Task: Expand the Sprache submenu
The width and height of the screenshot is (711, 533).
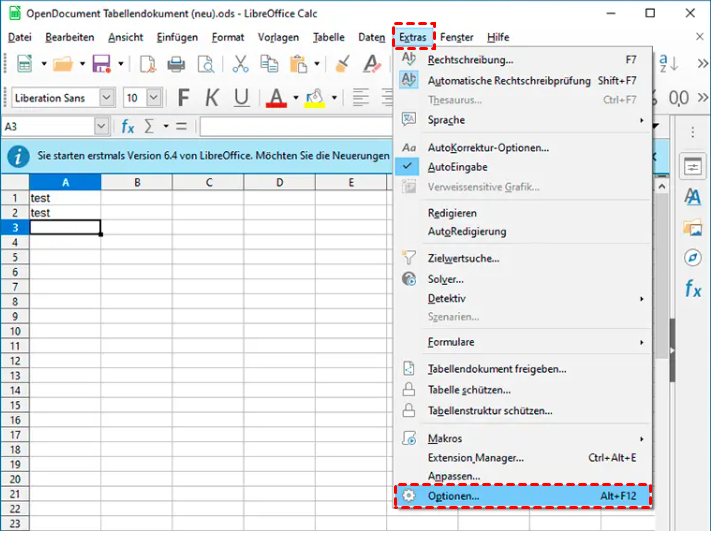Action: [x=523, y=120]
